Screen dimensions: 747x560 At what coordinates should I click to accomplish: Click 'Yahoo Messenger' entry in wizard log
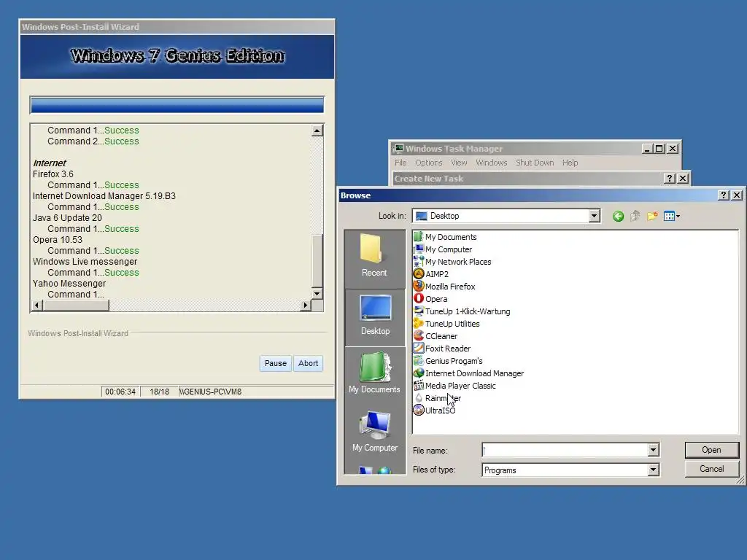[69, 284]
